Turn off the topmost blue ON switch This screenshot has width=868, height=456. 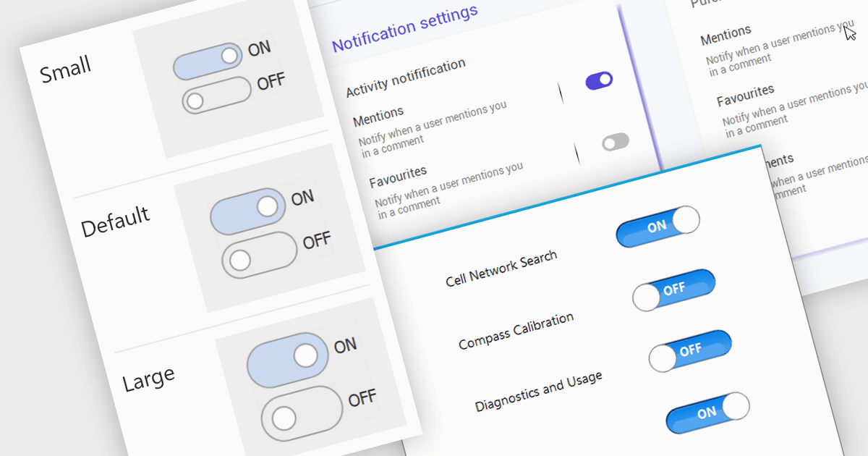pos(658,227)
